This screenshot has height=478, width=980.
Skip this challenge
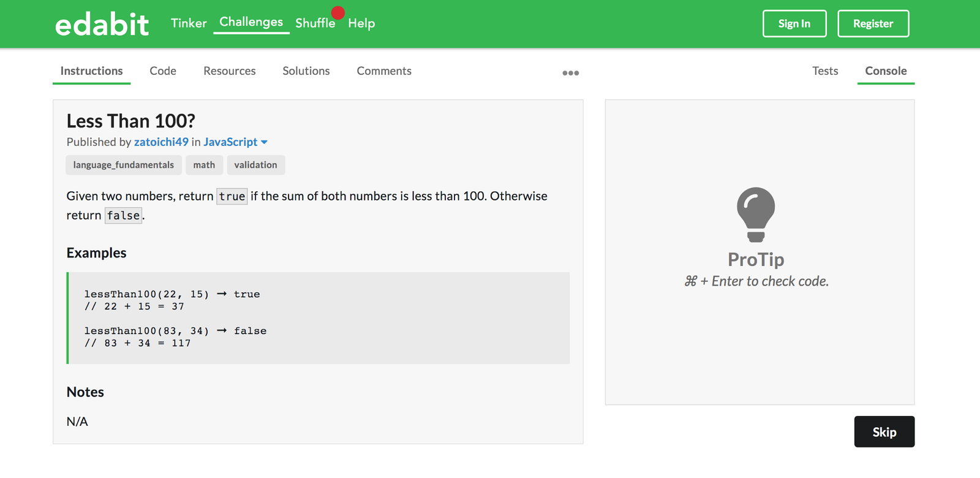pyautogui.click(x=884, y=432)
